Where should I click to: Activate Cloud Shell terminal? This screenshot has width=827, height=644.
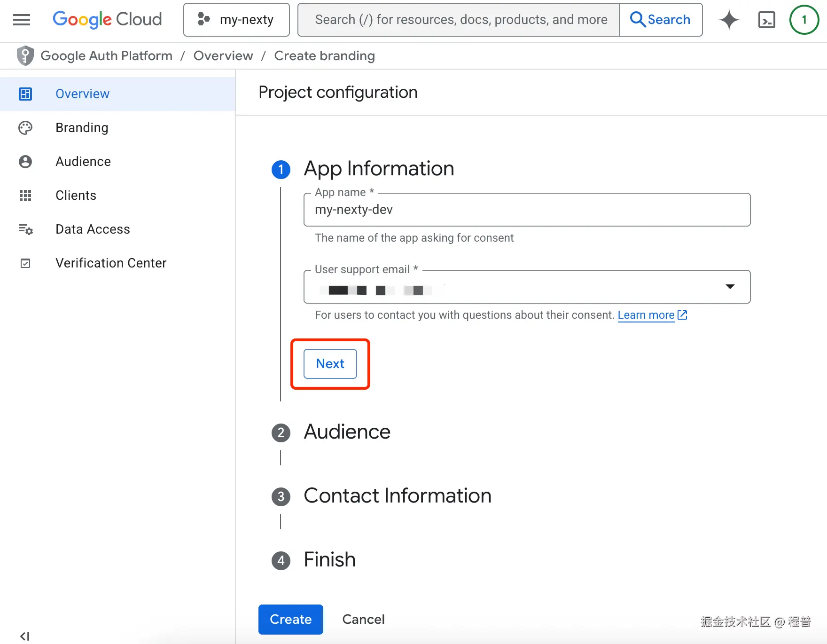(766, 20)
